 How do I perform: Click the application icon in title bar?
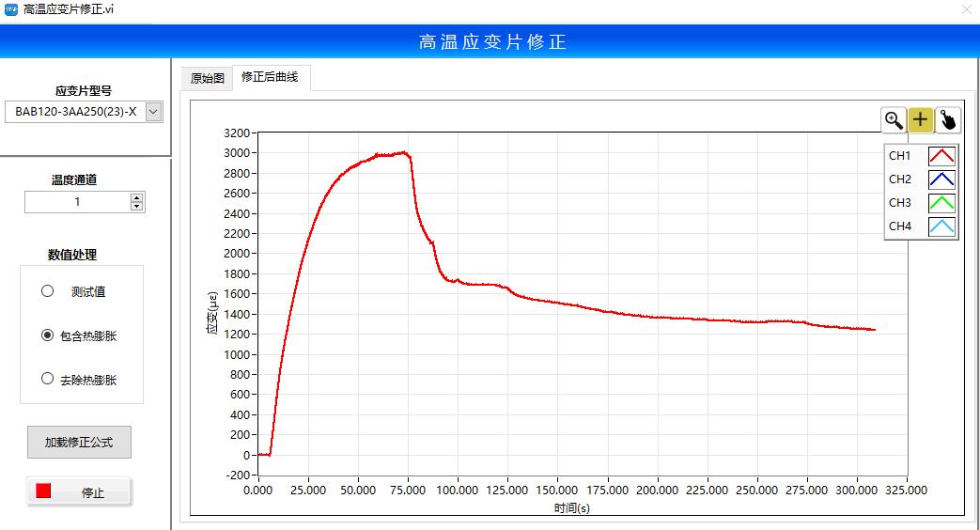click(x=11, y=8)
